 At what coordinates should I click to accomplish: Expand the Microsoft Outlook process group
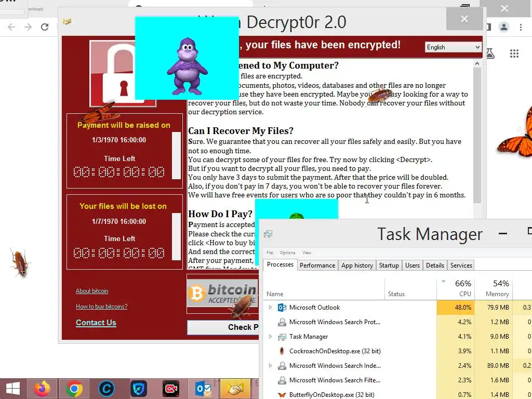pyautogui.click(x=270, y=308)
